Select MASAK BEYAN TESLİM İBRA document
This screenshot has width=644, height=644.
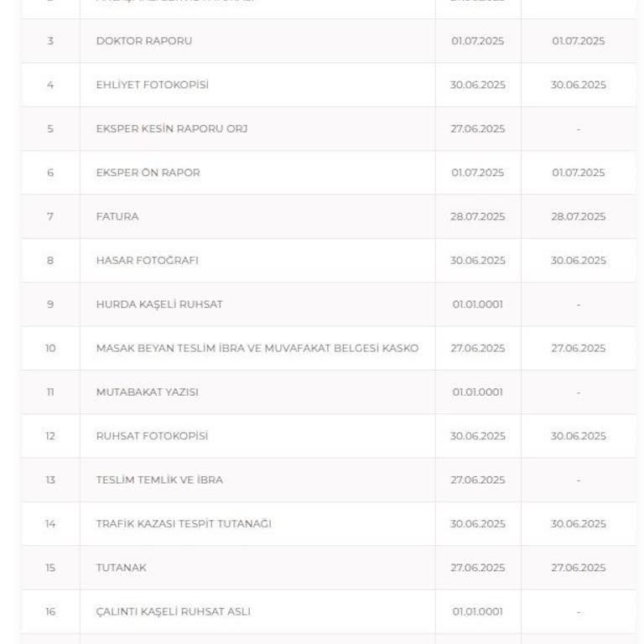257,348
